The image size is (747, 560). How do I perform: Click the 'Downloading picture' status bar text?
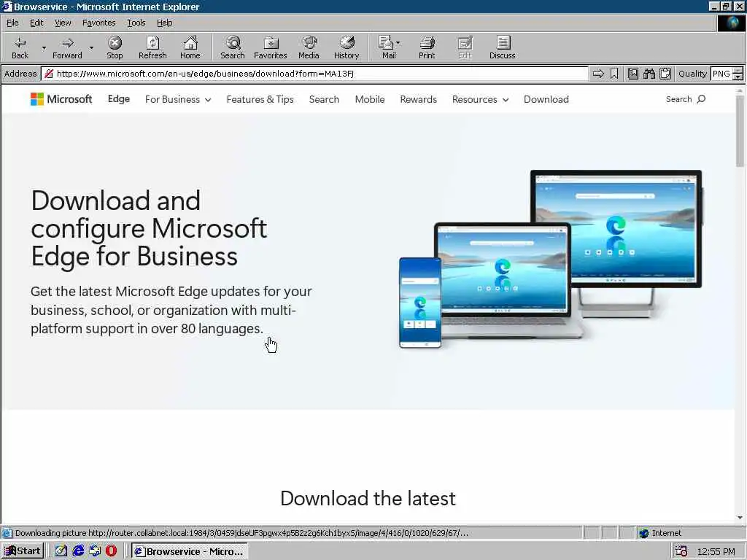pos(241,533)
